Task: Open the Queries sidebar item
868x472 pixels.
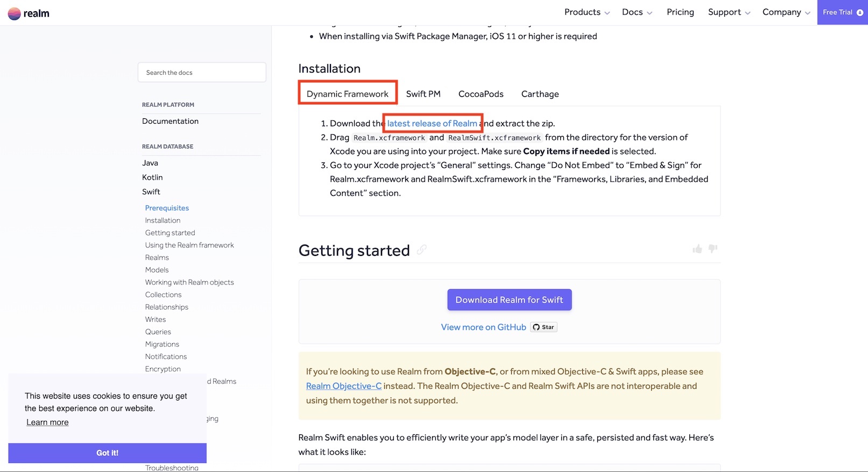Action: (158, 332)
